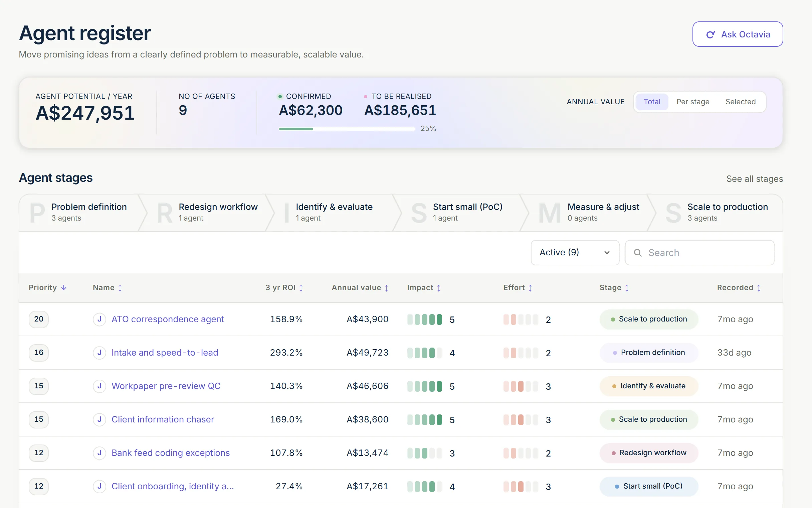Screen dimensions: 812x508
Task: Click the Ask Octavia button
Action: click(738, 34)
